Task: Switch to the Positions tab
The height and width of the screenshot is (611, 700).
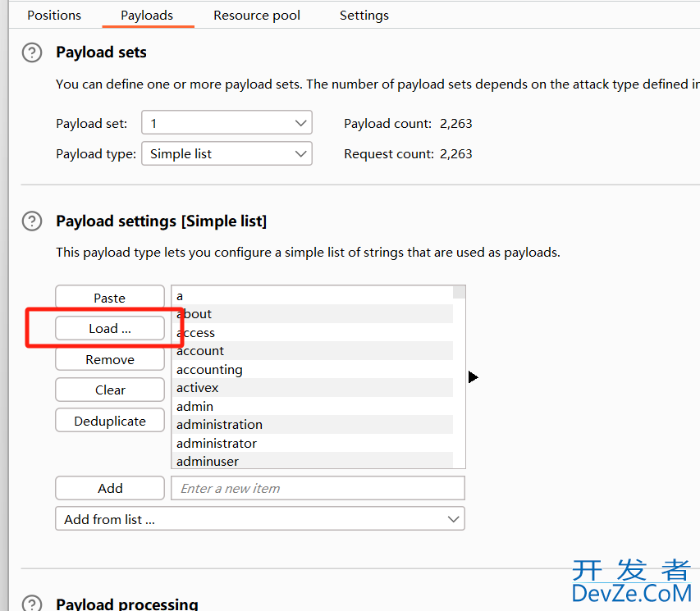Action: pyautogui.click(x=54, y=16)
